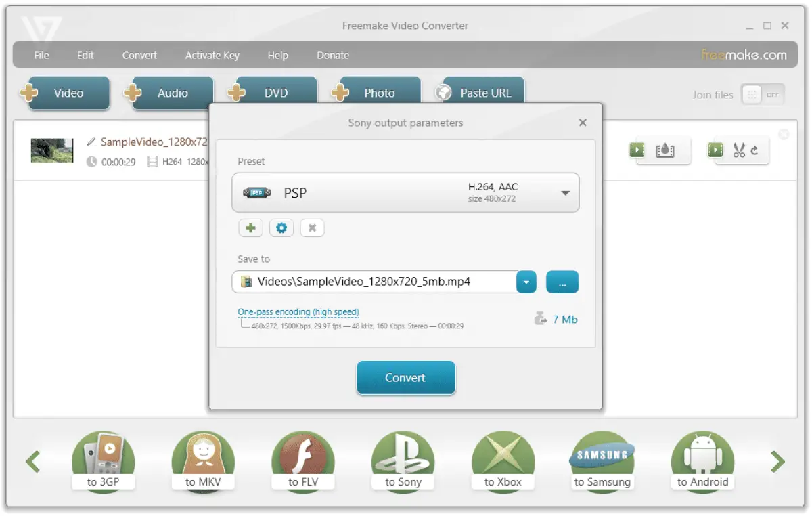812x516 pixels.
Task: Toggle the Join files switch
Action: (763, 95)
